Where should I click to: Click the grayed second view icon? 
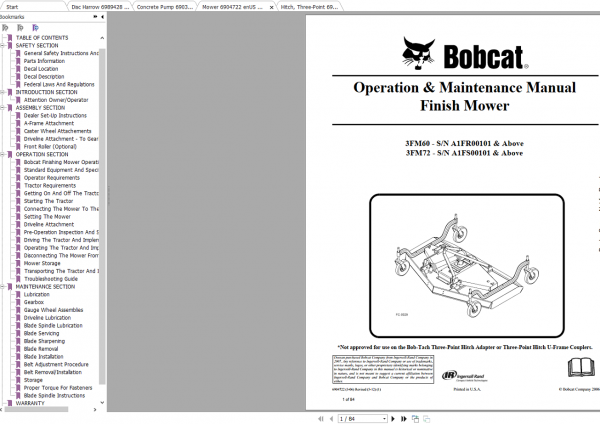pos(426,419)
